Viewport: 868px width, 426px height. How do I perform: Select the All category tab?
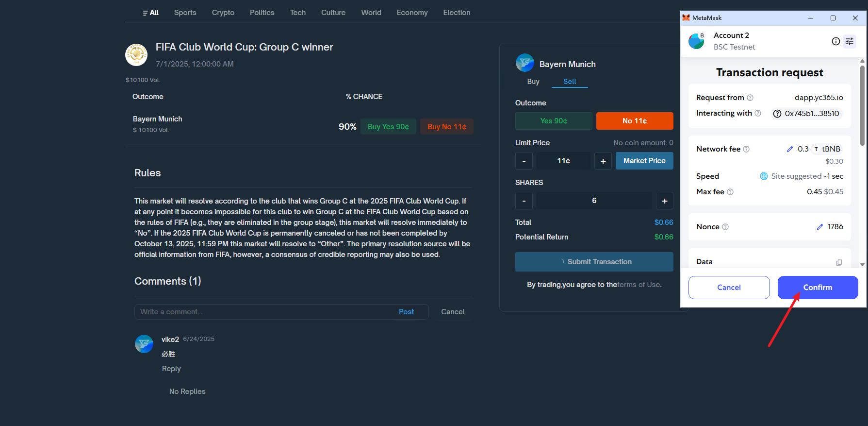[151, 13]
